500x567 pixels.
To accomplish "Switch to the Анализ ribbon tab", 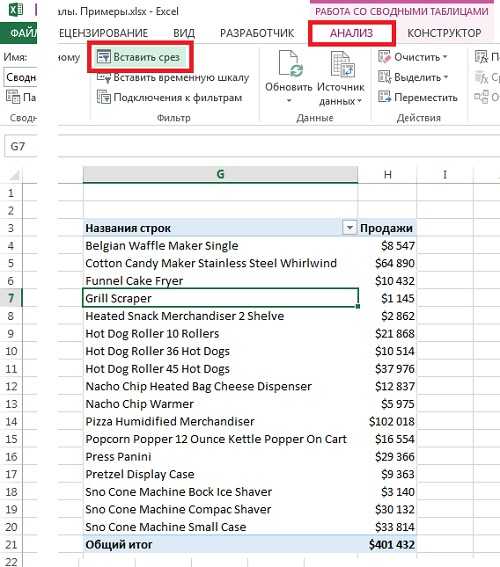I will pyautogui.click(x=351, y=33).
